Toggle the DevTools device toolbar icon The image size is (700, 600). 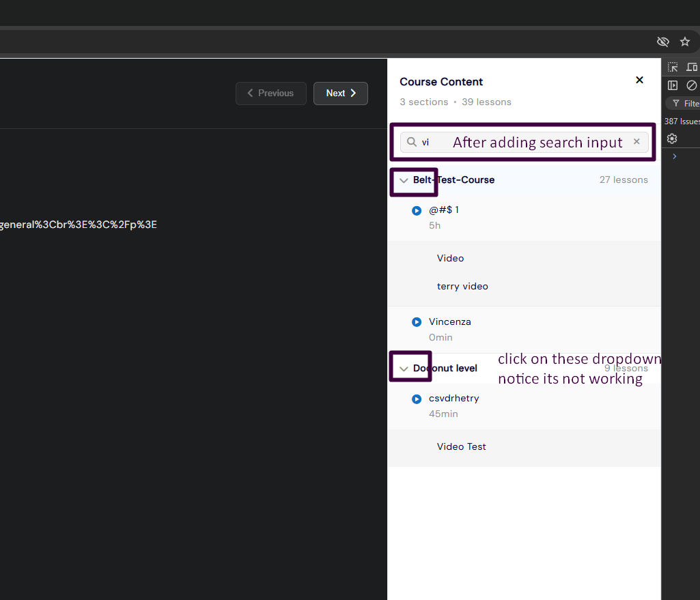pyautogui.click(x=692, y=68)
